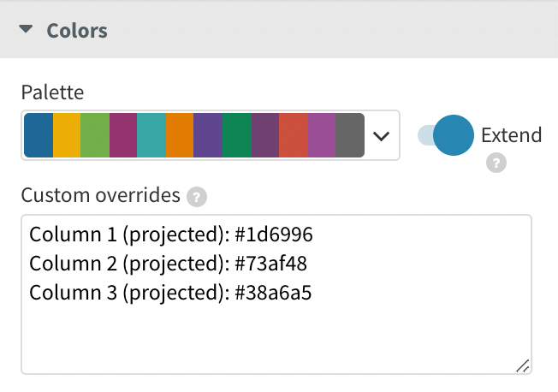Select the red-orange palette swatch
Viewport: 558px width, 392px height.
(293, 135)
